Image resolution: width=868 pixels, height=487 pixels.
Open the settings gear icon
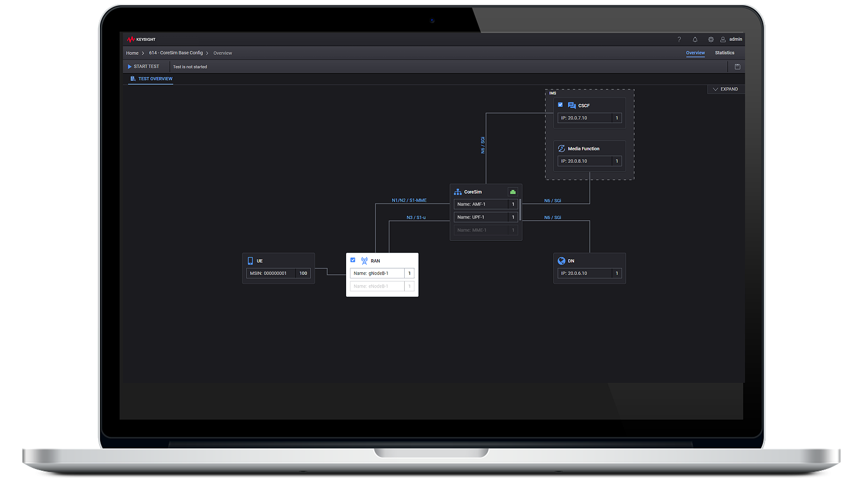[x=711, y=40]
